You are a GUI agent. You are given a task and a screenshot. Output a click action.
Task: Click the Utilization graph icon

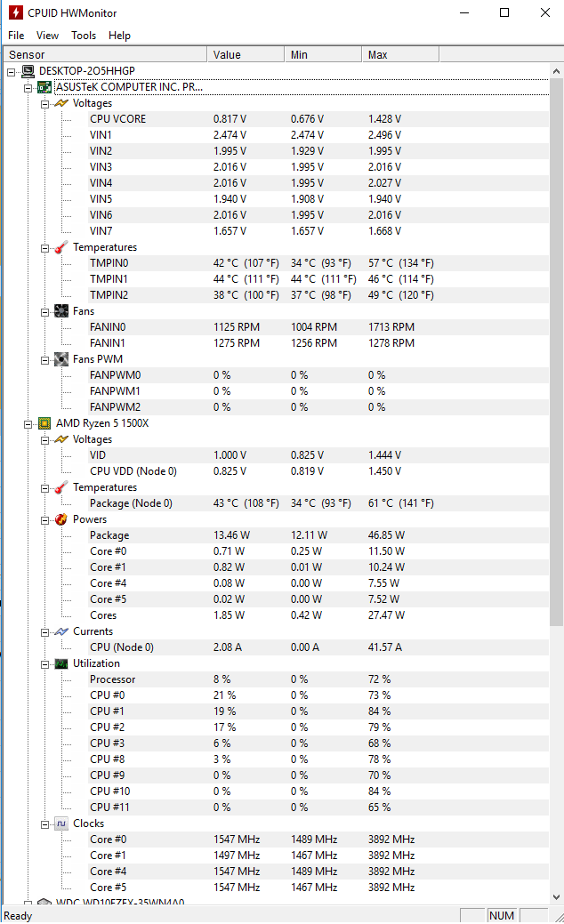pyautogui.click(x=60, y=663)
